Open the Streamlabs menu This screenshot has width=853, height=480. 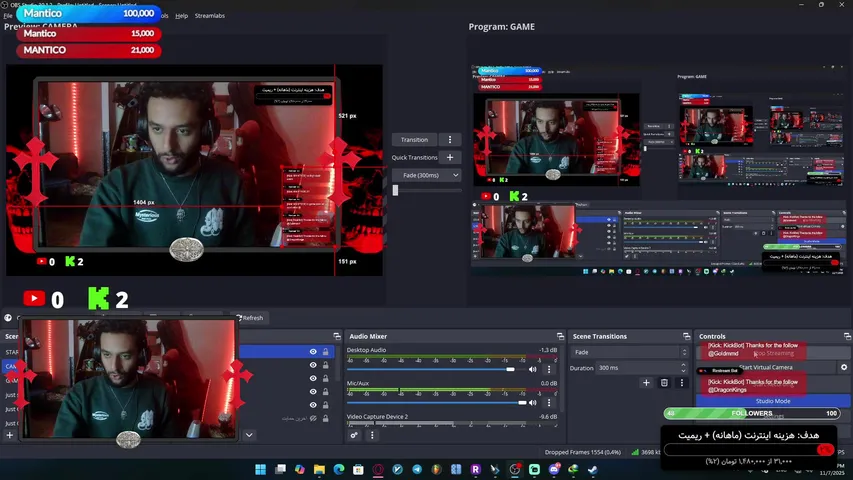click(x=210, y=16)
